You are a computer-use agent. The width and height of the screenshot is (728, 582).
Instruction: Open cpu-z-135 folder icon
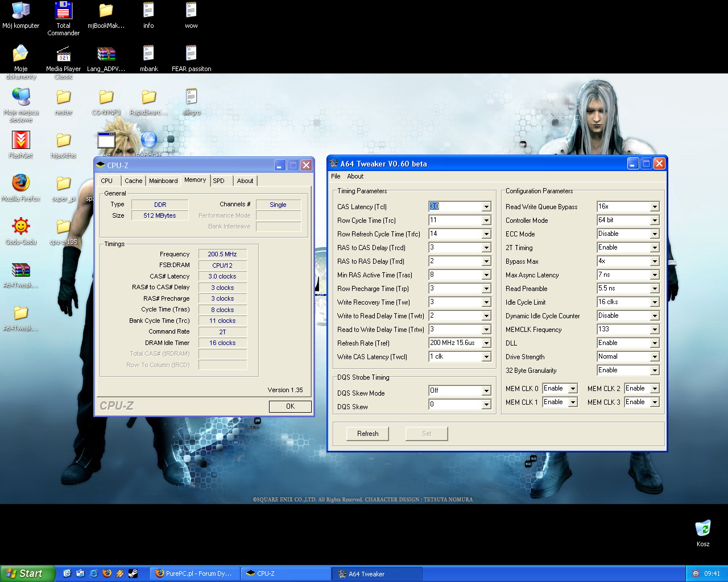click(64, 231)
